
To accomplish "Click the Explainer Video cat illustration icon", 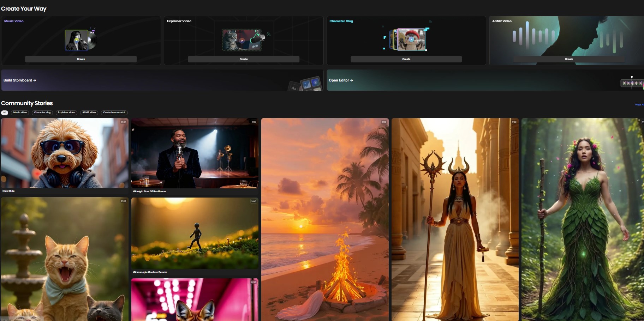I will tap(244, 40).
